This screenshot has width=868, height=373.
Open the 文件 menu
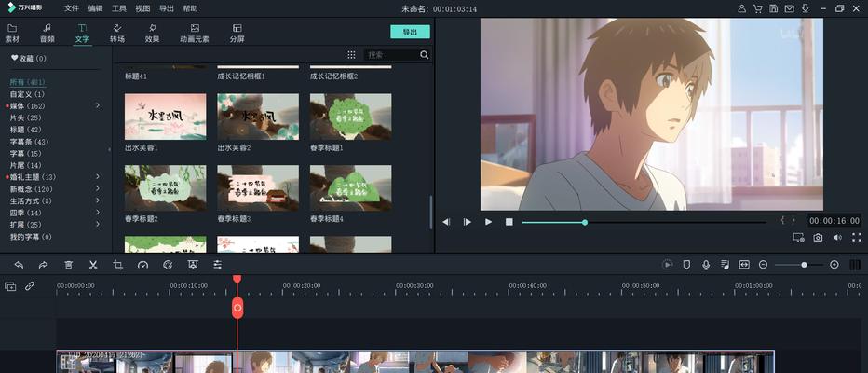(72, 8)
